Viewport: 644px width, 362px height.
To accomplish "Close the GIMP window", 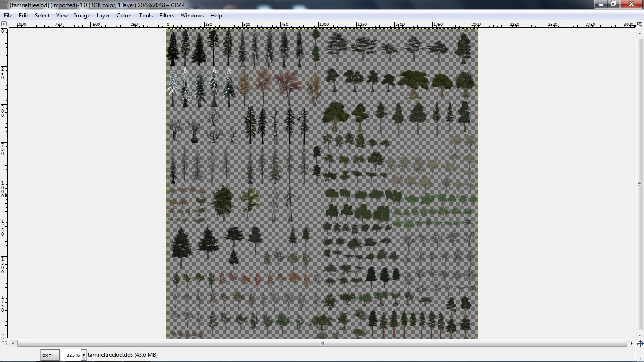I will pos(631,4).
